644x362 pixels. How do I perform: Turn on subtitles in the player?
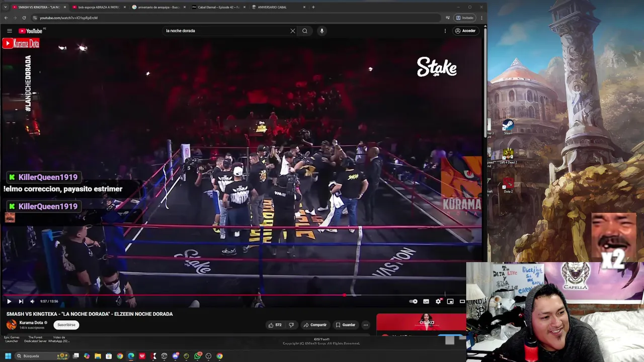coord(426,301)
